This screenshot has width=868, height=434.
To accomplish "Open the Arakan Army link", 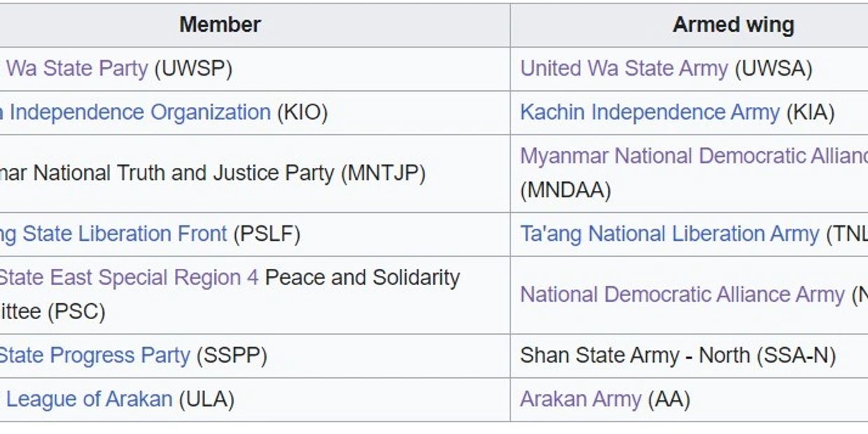I will (580, 399).
